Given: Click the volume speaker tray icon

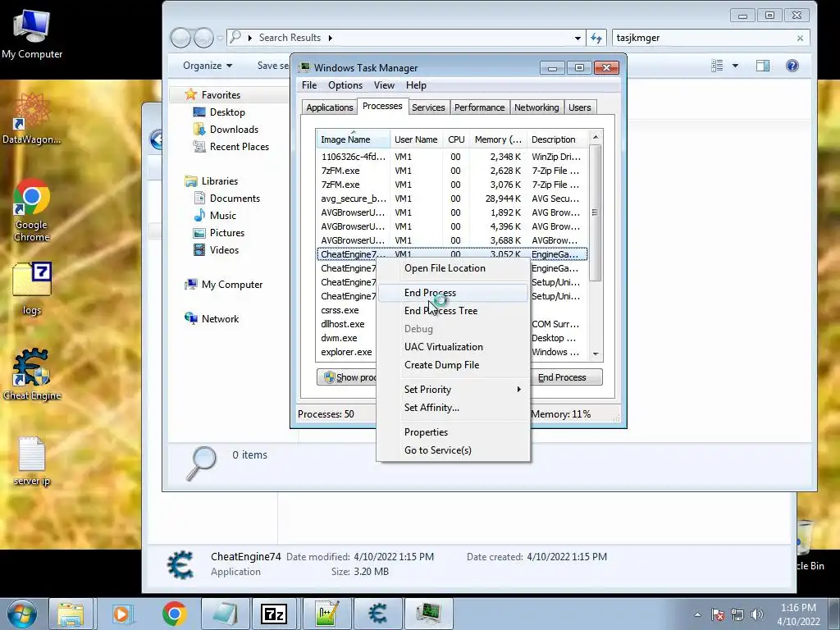Looking at the screenshot, I should 757,614.
